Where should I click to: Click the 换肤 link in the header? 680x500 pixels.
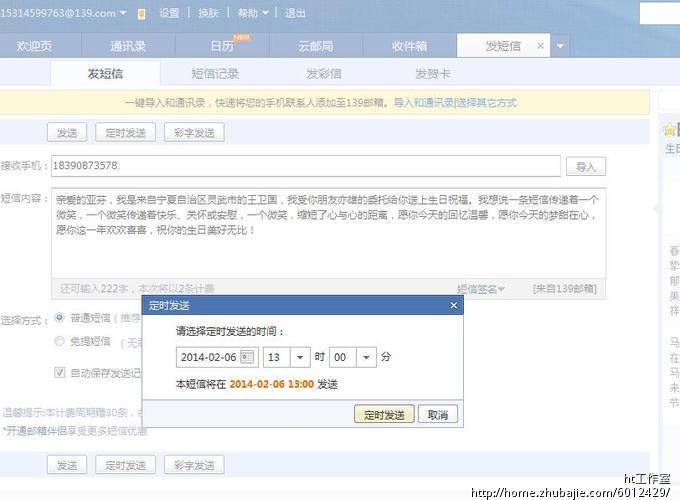[208, 13]
